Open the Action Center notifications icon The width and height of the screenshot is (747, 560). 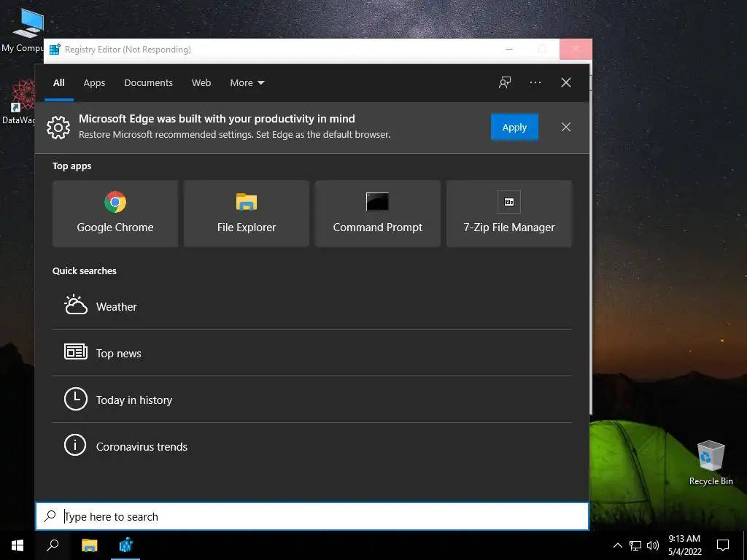[x=723, y=545]
